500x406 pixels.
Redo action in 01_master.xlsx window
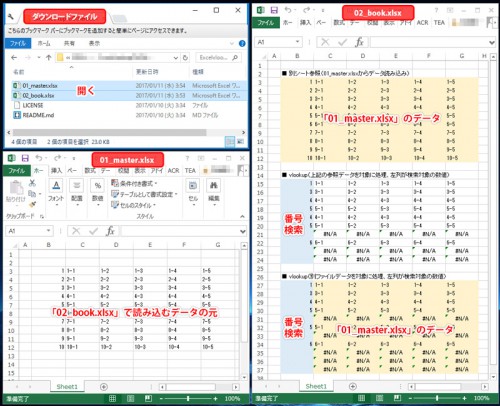(58, 158)
